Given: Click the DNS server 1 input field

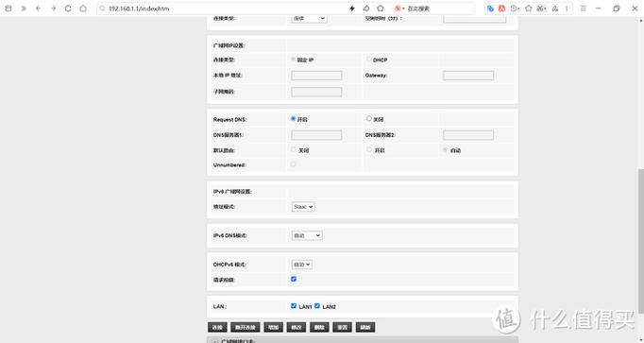Looking at the screenshot, I should tap(316, 135).
